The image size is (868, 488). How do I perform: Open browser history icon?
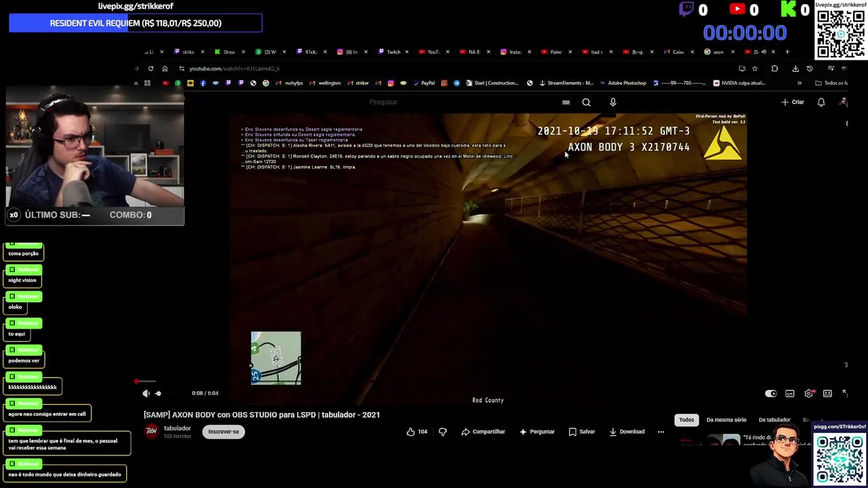(810, 68)
